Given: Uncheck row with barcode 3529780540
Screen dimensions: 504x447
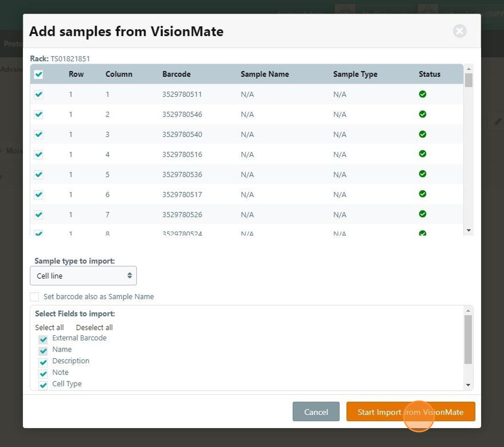Looking at the screenshot, I should [39, 135].
